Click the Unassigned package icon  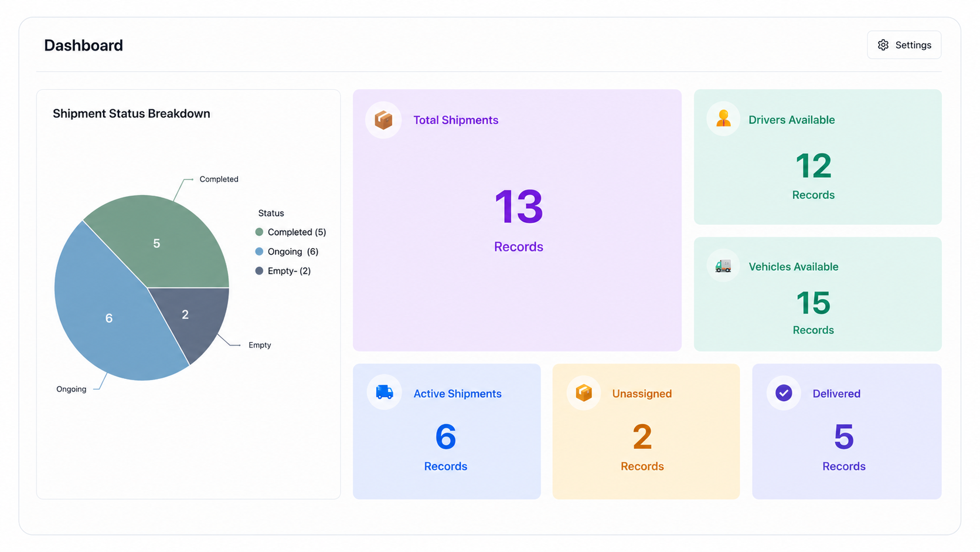pos(584,392)
